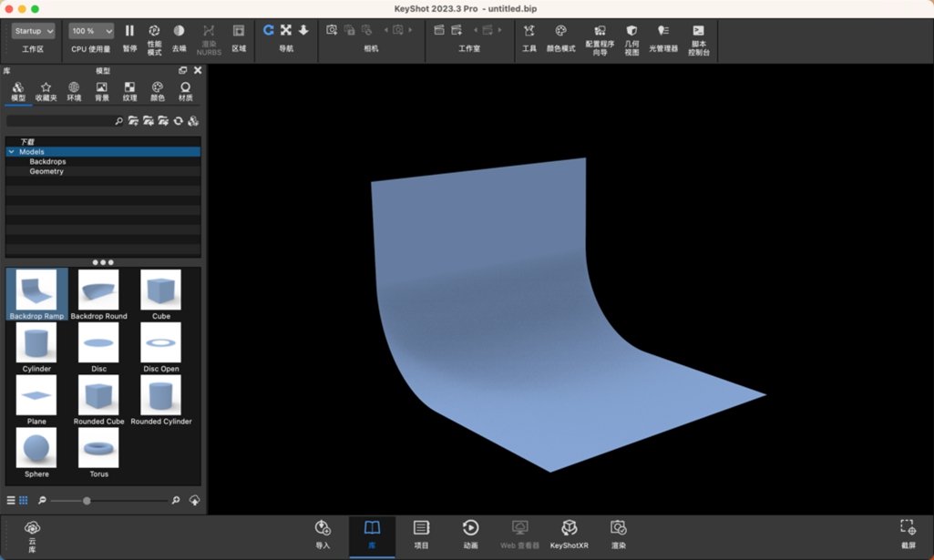The width and height of the screenshot is (934, 560).
Task: Open the Startup workspace dropdown
Action: point(34,31)
